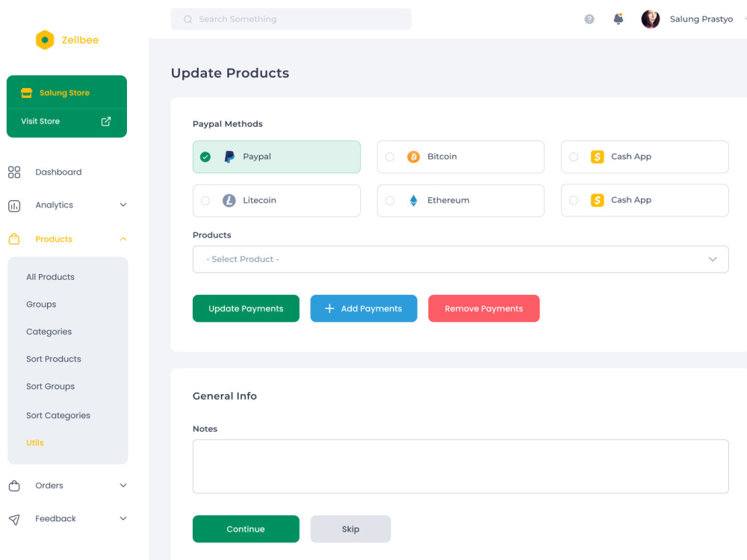Click the Continue button
This screenshot has width=747, height=560.
(x=246, y=529)
